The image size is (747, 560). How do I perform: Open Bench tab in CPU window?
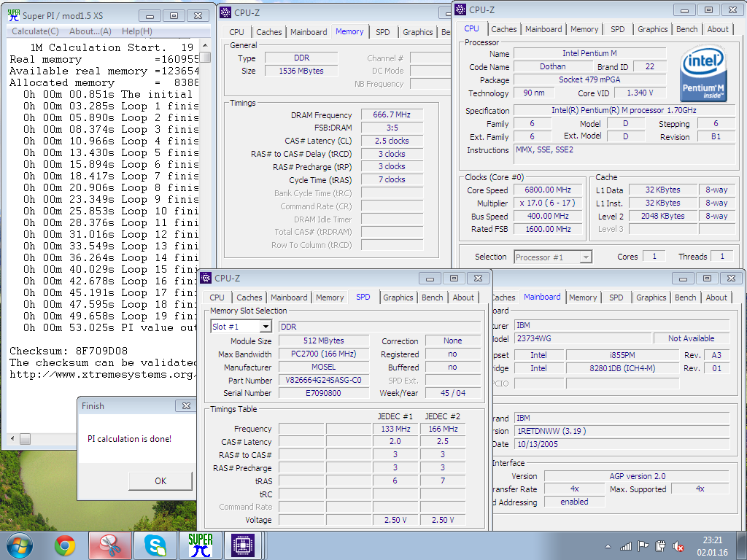[x=686, y=29]
